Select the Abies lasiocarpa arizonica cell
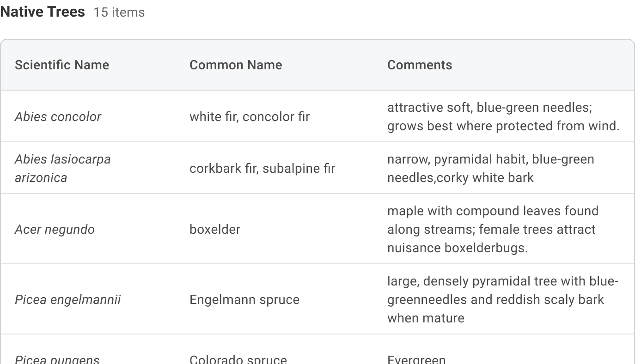 point(62,168)
